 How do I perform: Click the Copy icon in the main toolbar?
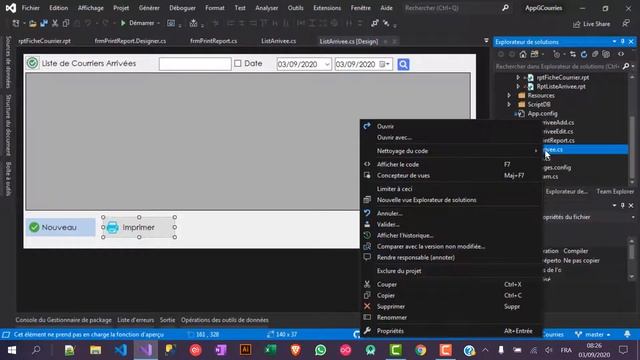click(x=66, y=24)
